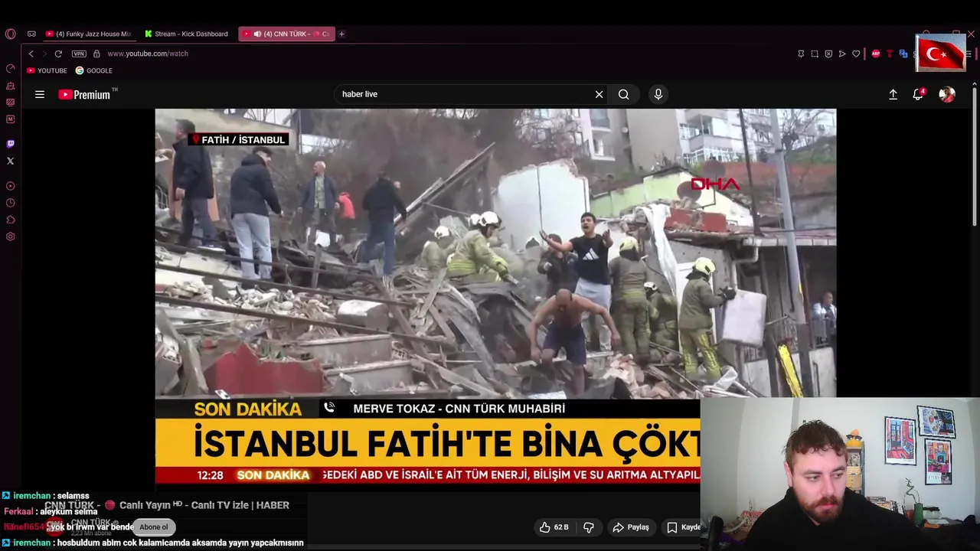Open History clock icon in the sidebar

point(10,203)
